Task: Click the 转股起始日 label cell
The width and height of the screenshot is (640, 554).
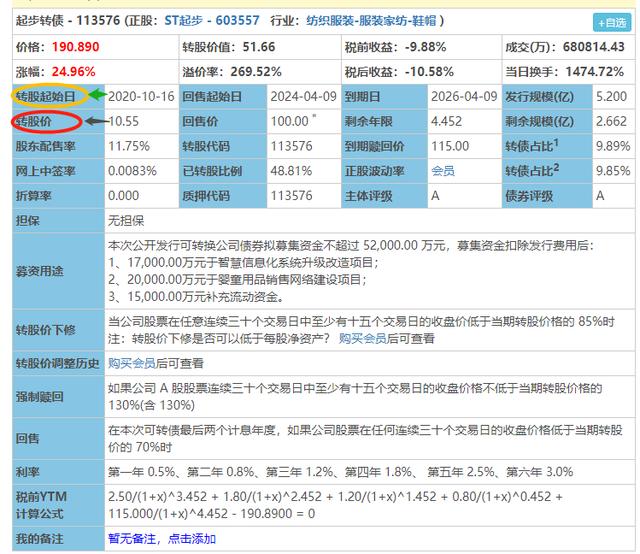Action: [58, 97]
